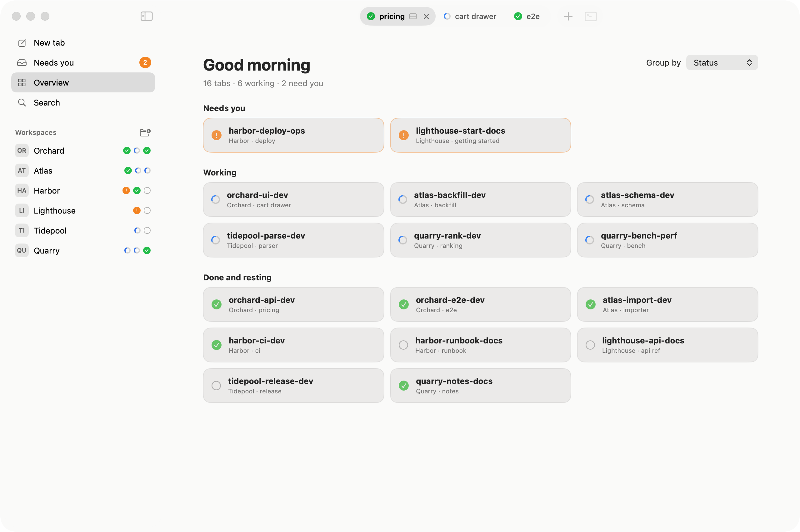This screenshot has height=532, width=800.
Task: Select Overview in the sidebar
Action: point(83,82)
